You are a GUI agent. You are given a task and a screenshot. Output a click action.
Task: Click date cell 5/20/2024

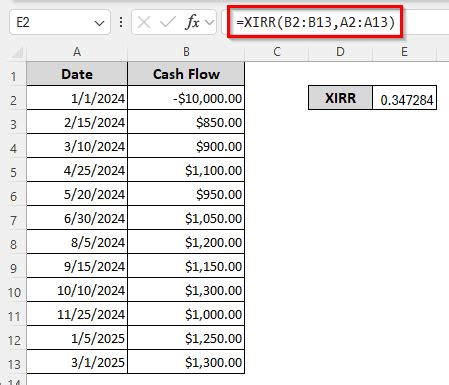[77, 194]
